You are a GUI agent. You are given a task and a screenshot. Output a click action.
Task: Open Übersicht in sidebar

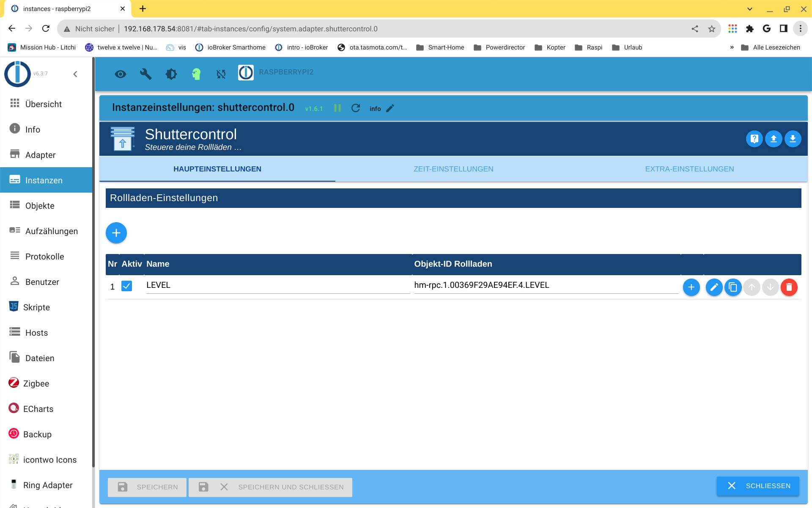coord(46,104)
